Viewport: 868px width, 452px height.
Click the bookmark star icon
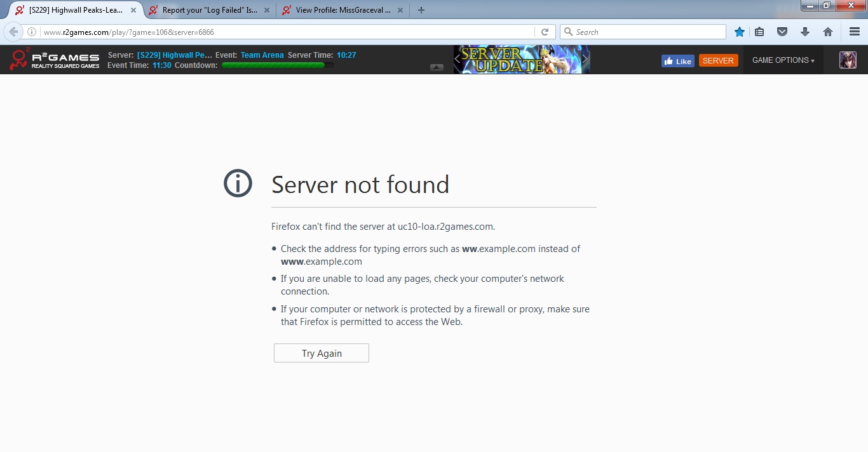pos(740,32)
